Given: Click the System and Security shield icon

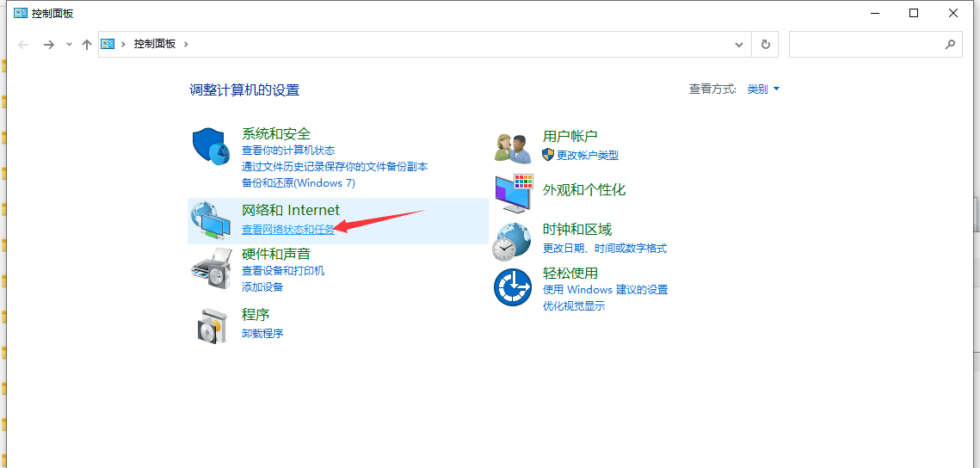Looking at the screenshot, I should (x=211, y=148).
